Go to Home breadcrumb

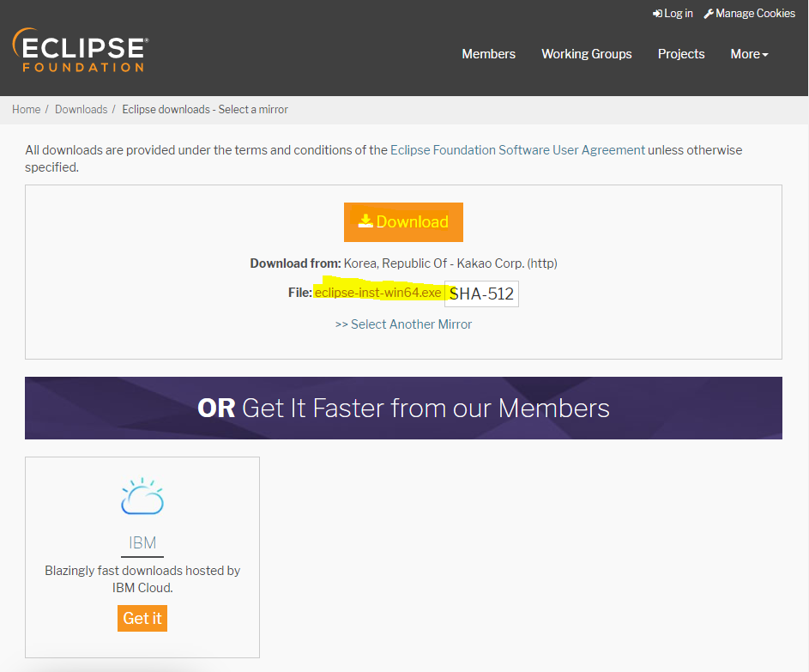(x=27, y=109)
